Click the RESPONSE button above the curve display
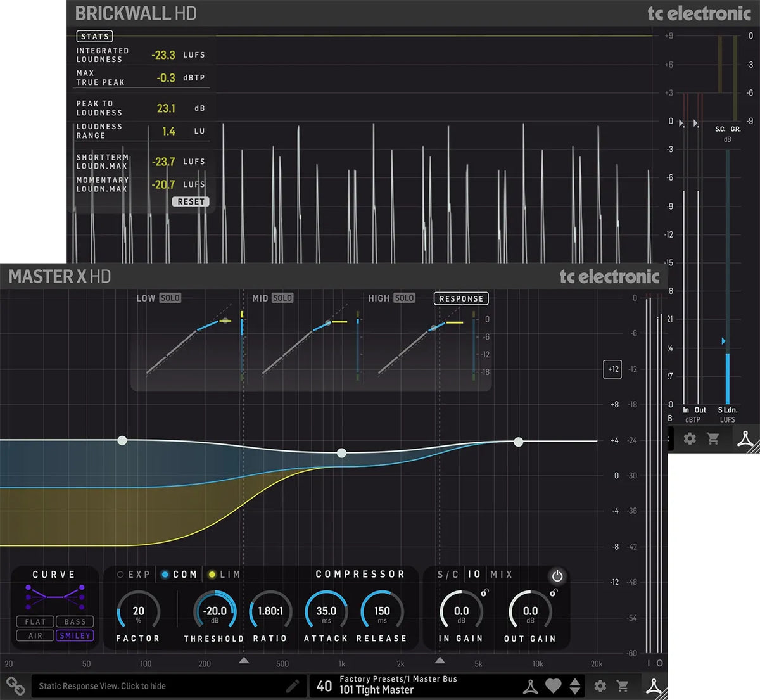Screen dimensions: 760x700 461,298
